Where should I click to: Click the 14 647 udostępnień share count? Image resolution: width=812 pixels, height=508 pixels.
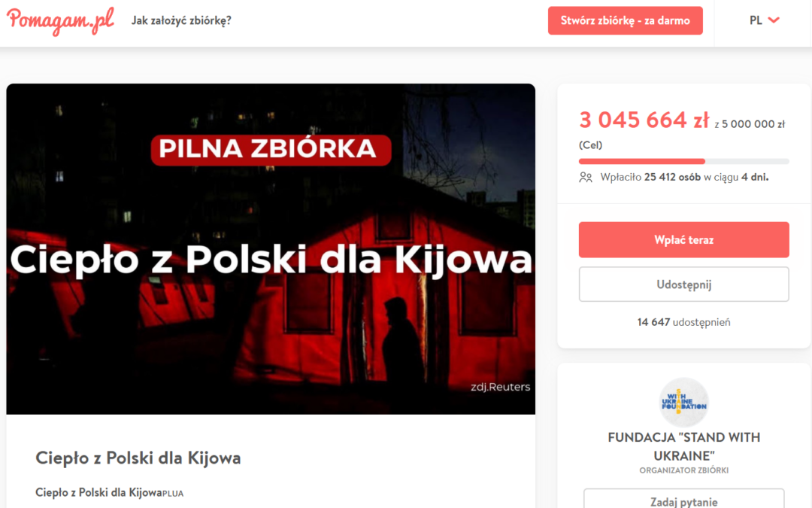click(x=683, y=322)
